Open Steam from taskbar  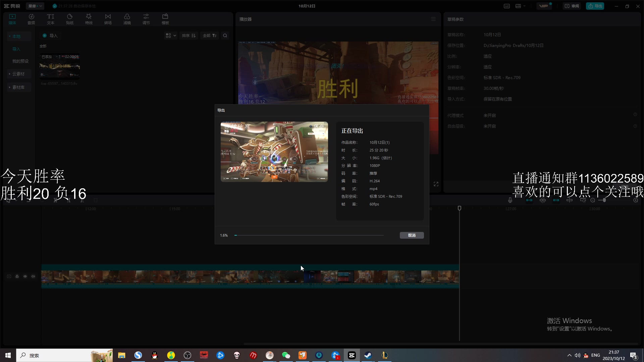point(368,355)
